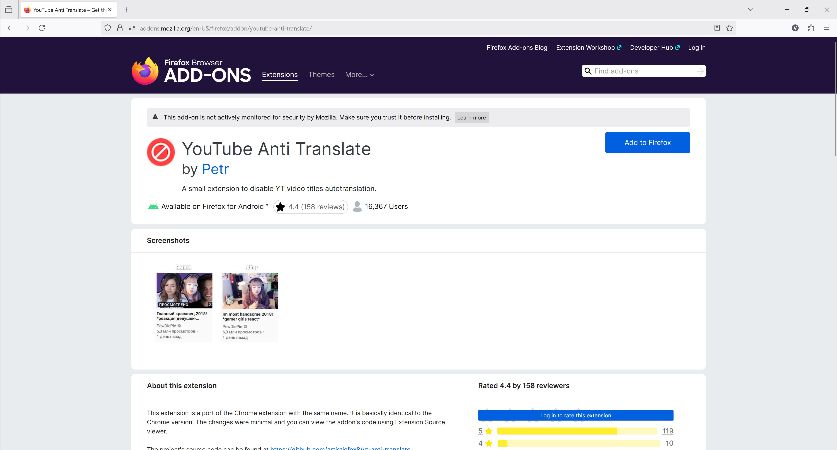
Task: Open the tracking protection shield icon
Action: (108, 28)
